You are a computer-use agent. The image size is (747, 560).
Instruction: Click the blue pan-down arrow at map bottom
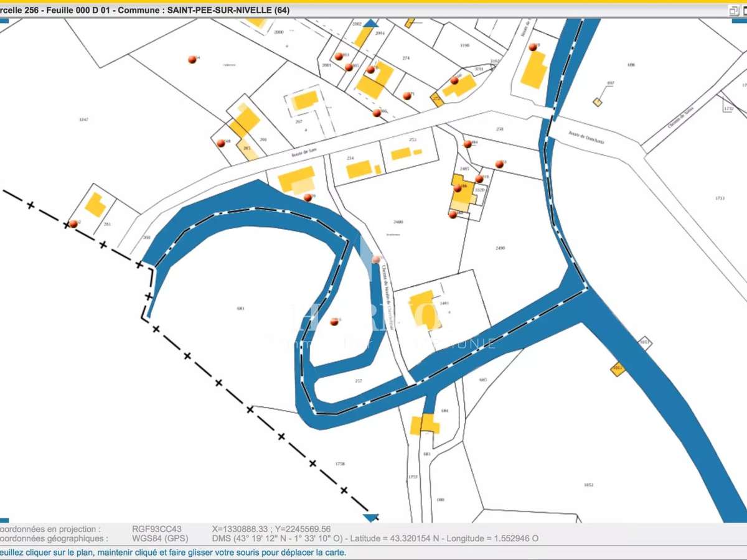pos(370,517)
